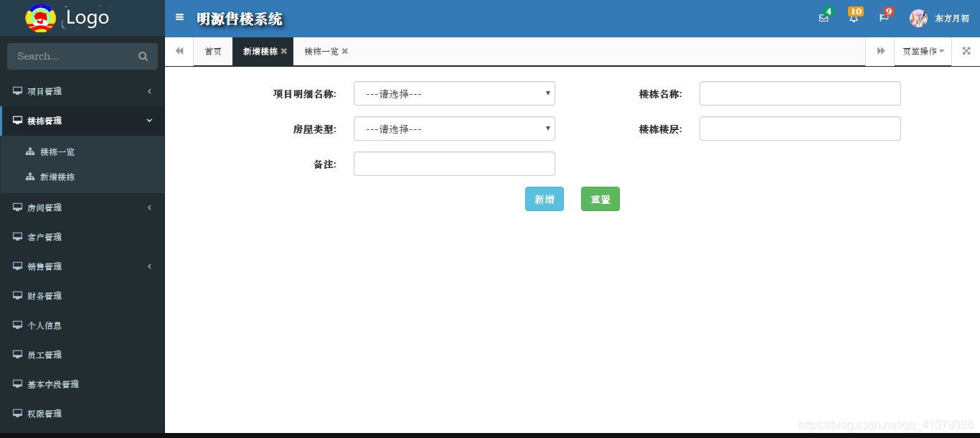
Task: Expand 销售管理 sidebar menu
Action: click(x=83, y=266)
